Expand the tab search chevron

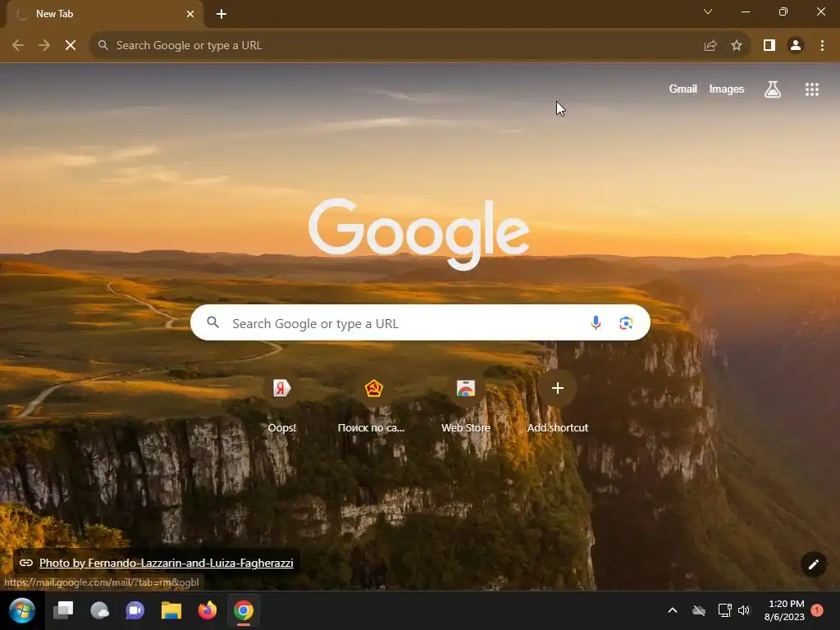click(708, 11)
